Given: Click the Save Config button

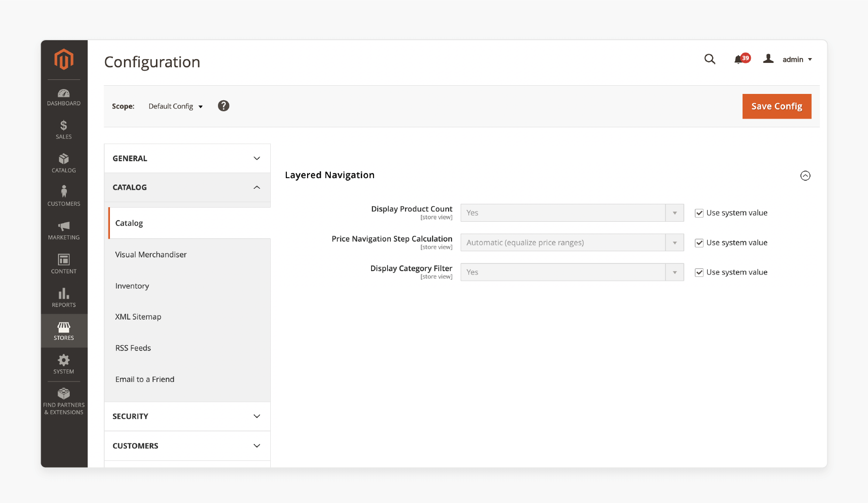Looking at the screenshot, I should click(x=776, y=107).
